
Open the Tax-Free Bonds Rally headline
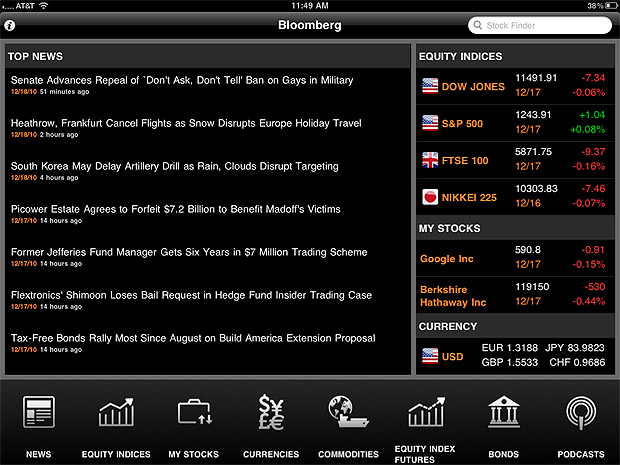193,338
